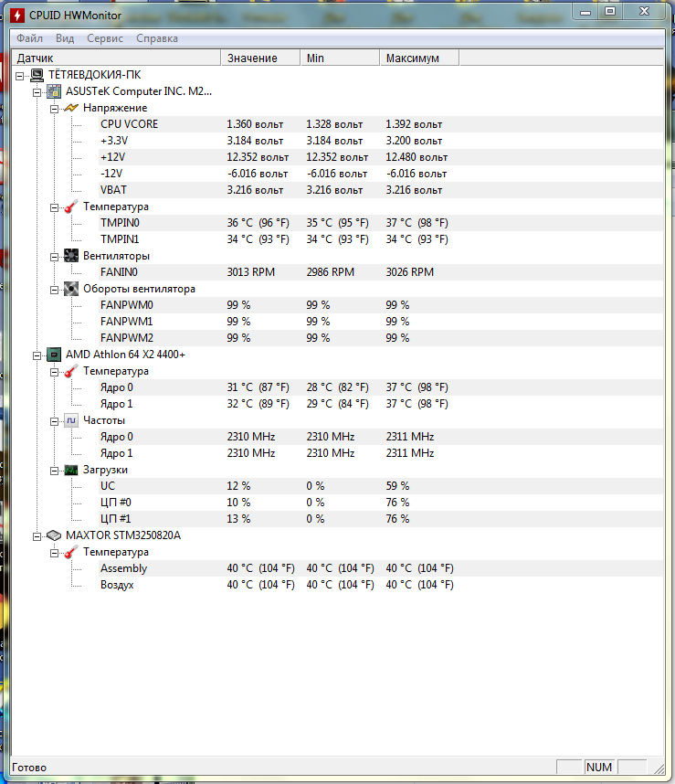Viewport: 675px width, 784px height.
Task: Click the Максимум column header
Action: pos(419,58)
